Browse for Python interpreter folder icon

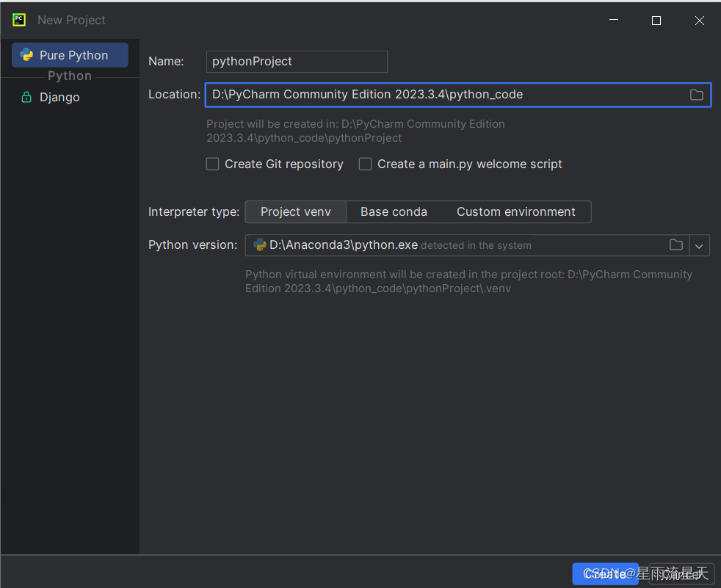pyautogui.click(x=676, y=244)
